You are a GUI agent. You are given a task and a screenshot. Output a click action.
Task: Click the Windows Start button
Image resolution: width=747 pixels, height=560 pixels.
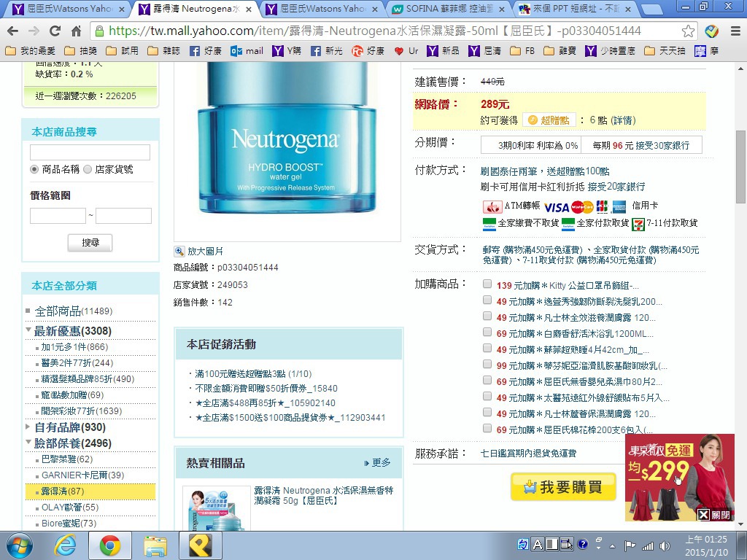tap(19, 545)
